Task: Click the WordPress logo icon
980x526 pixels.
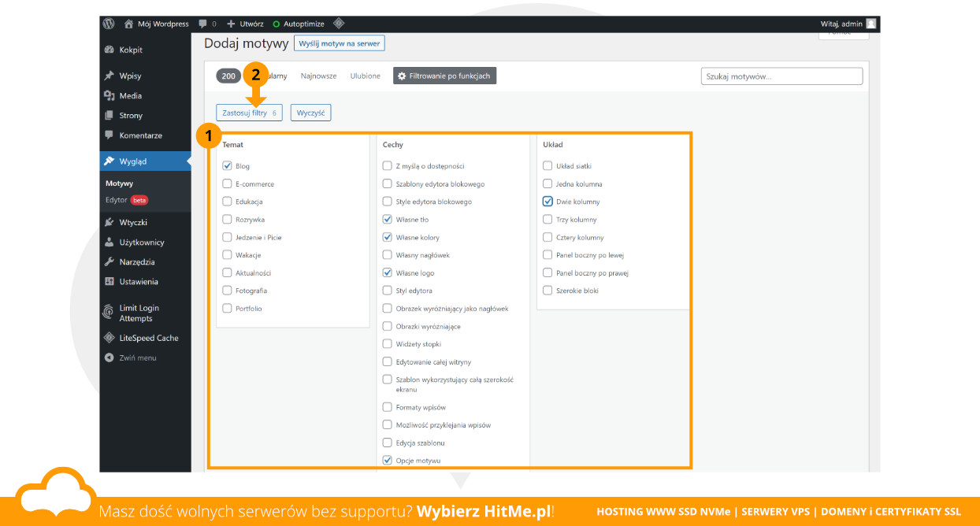Action: [109, 24]
